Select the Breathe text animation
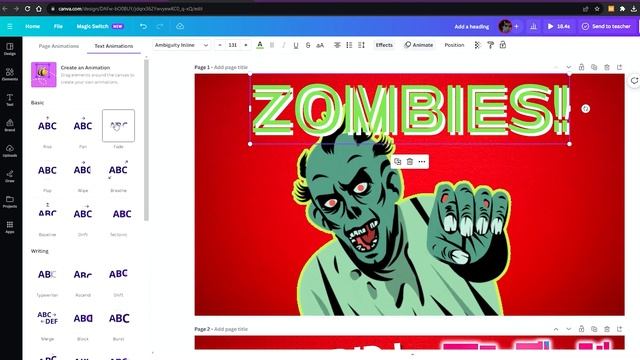 pyautogui.click(x=118, y=170)
